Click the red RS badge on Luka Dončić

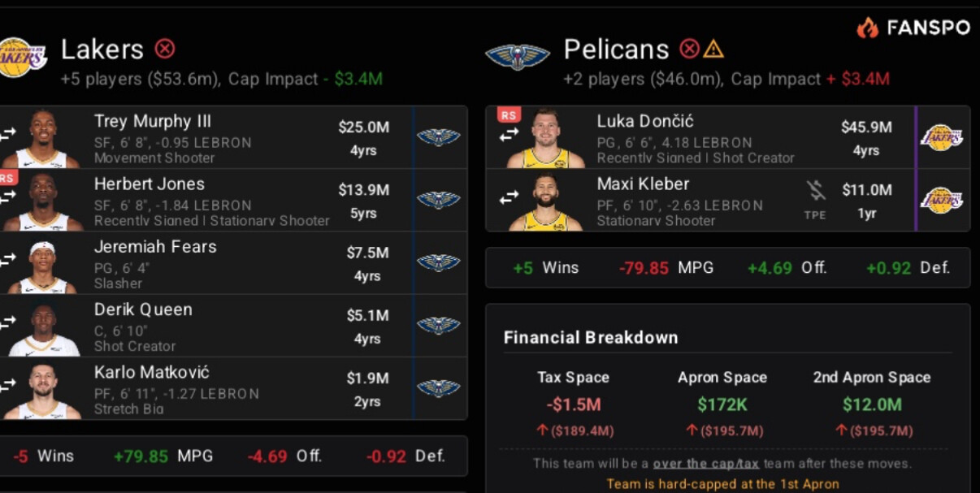click(509, 115)
